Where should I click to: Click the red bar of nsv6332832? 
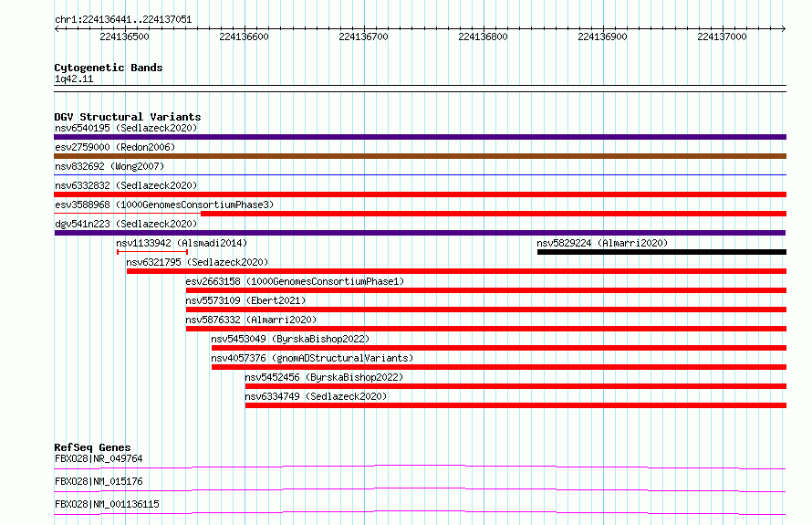pos(420,194)
